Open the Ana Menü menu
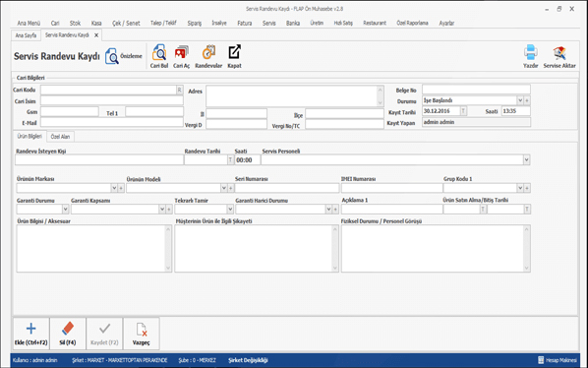 pyautogui.click(x=29, y=23)
